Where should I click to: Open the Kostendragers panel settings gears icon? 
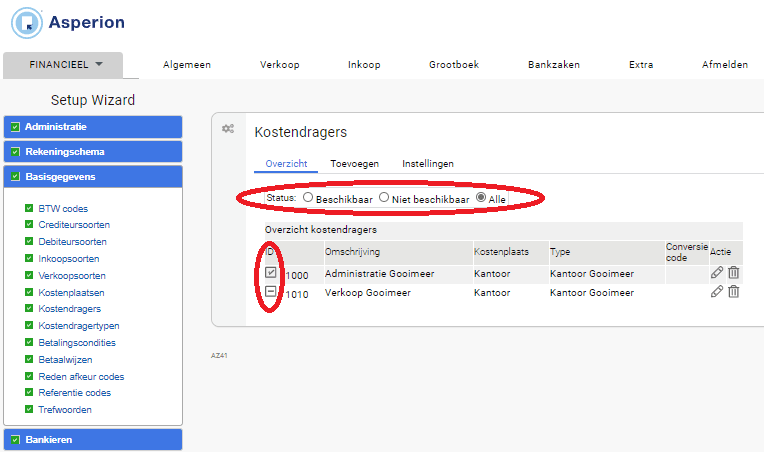[228, 129]
